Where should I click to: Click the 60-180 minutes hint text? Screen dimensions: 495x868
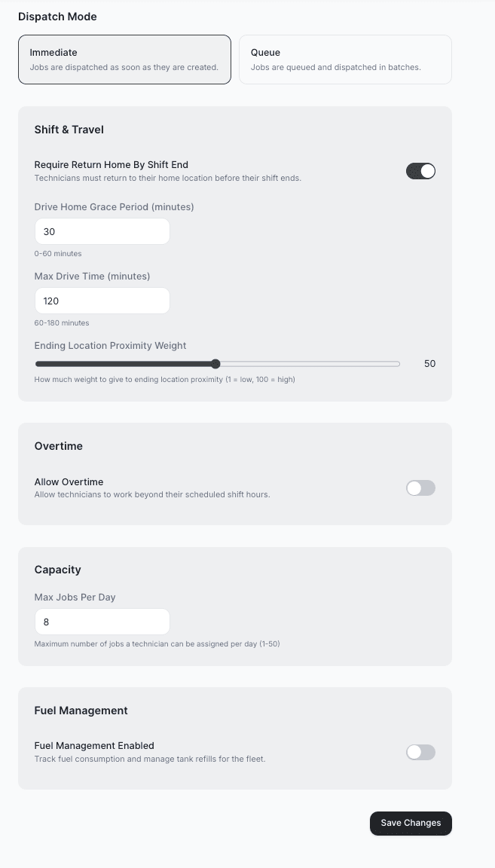click(63, 322)
